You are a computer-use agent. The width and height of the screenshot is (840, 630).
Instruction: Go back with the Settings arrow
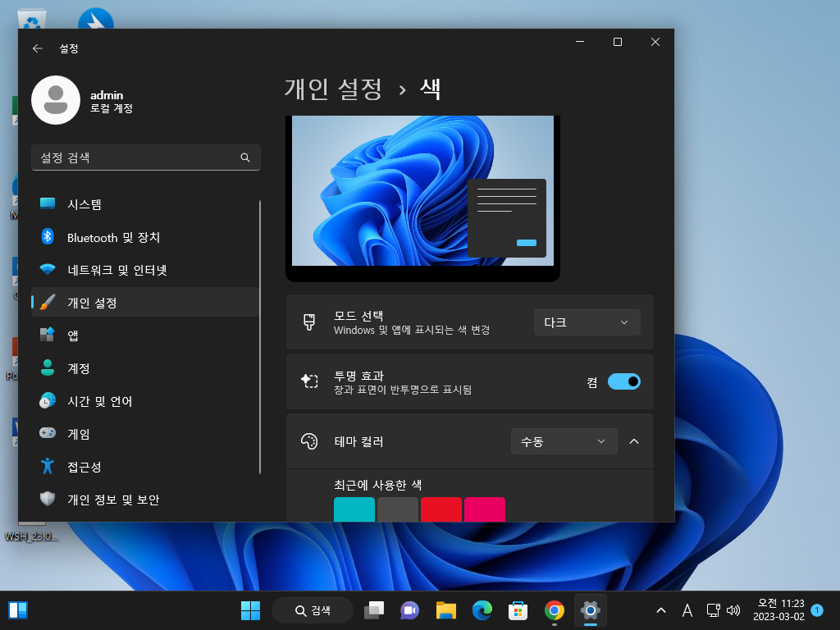[x=38, y=48]
